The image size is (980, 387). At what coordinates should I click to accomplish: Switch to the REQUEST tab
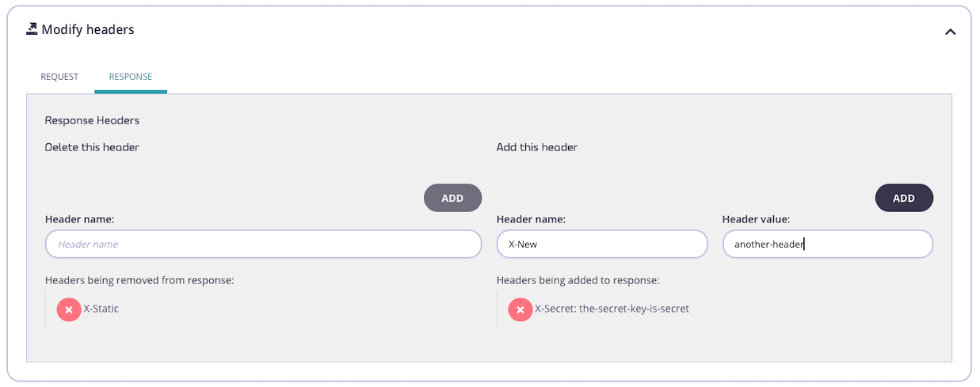(59, 77)
